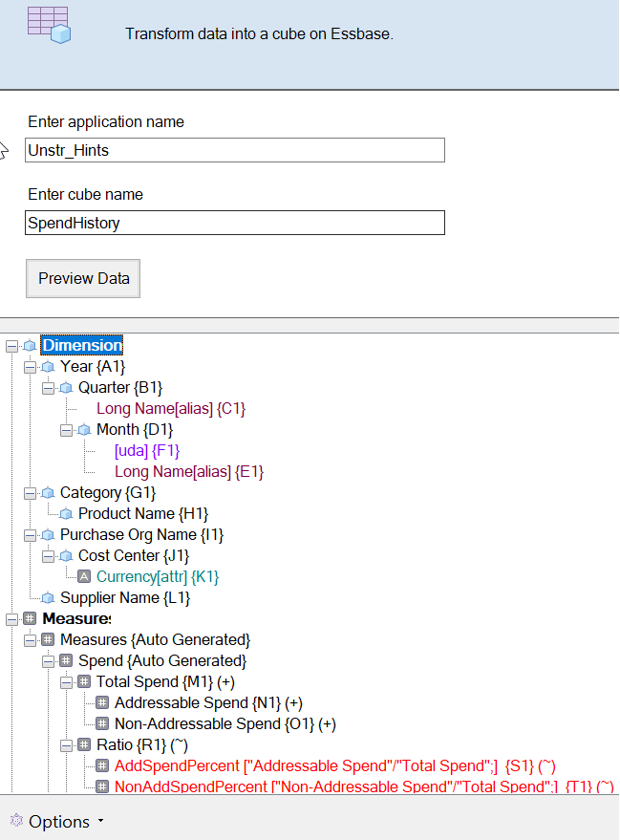Screen dimensions: 620x840
Task: Click the measure icon next to Total Spend {M1}
Action: (83, 681)
